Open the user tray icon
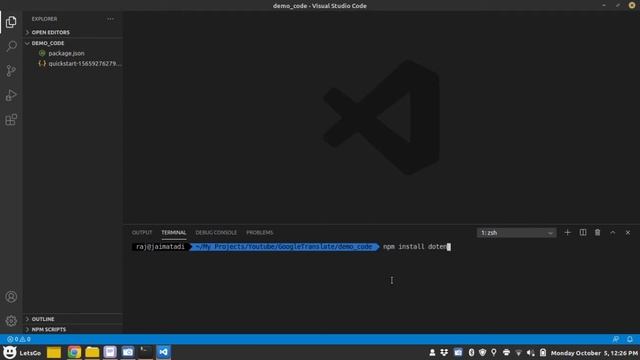 (432, 353)
